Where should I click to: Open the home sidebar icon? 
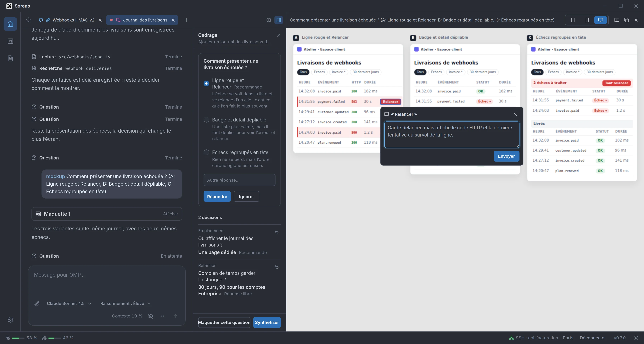10,24
